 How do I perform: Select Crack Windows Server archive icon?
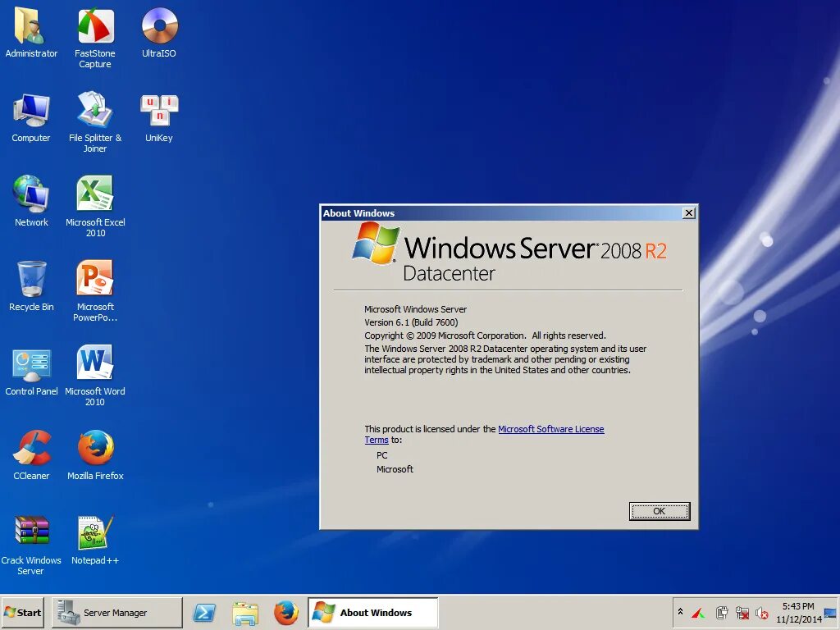[31, 545]
